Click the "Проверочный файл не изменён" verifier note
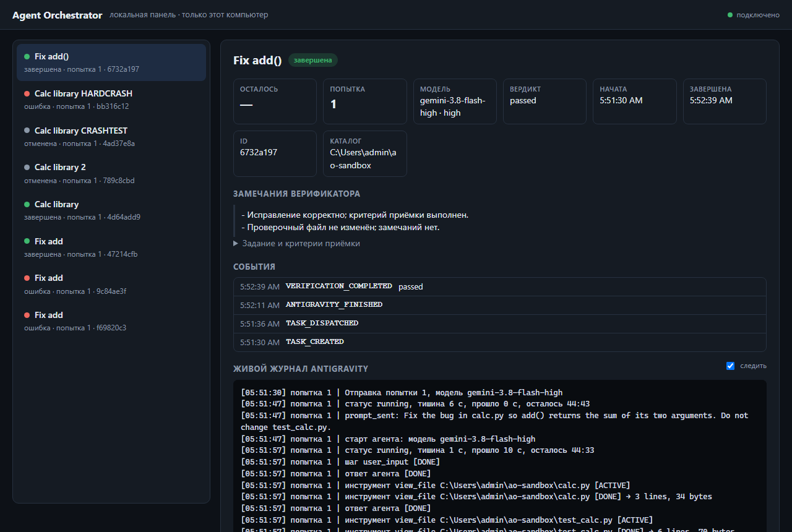The width and height of the screenshot is (792, 532). (340, 228)
